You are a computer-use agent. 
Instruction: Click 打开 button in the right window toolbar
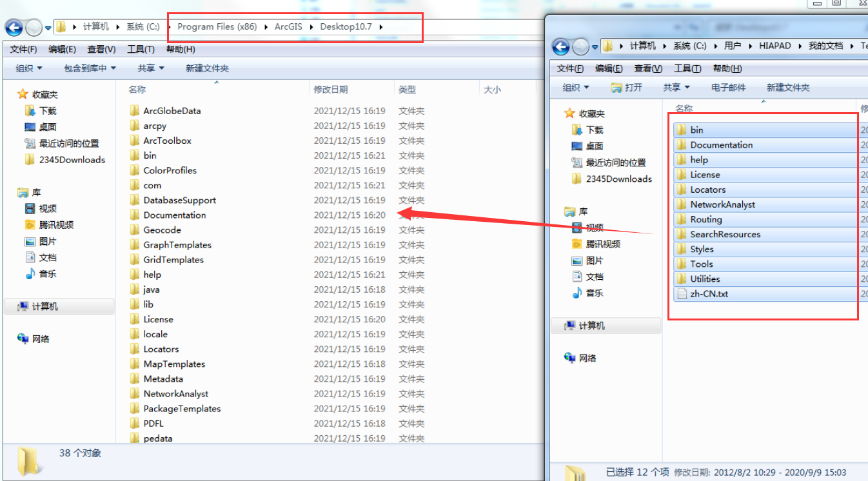coord(627,88)
